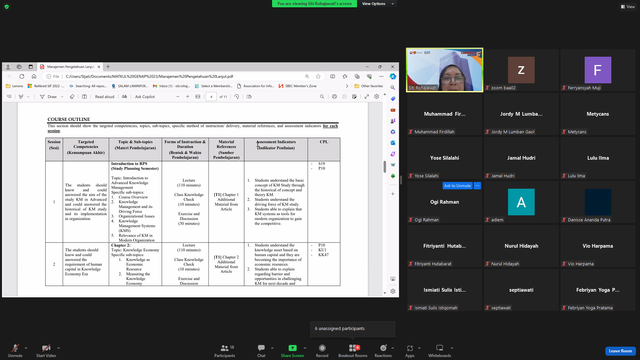Zoom in the PDF with the plus button
The width and height of the screenshot is (640, 360).
click(187, 97)
